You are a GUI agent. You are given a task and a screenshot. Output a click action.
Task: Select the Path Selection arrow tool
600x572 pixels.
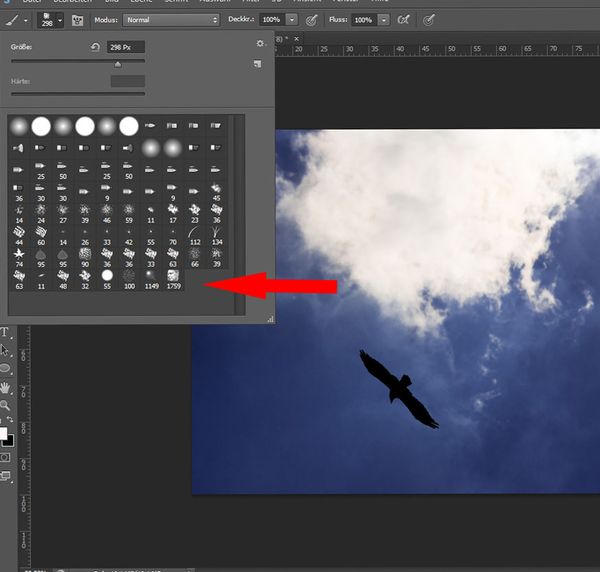pos(5,351)
